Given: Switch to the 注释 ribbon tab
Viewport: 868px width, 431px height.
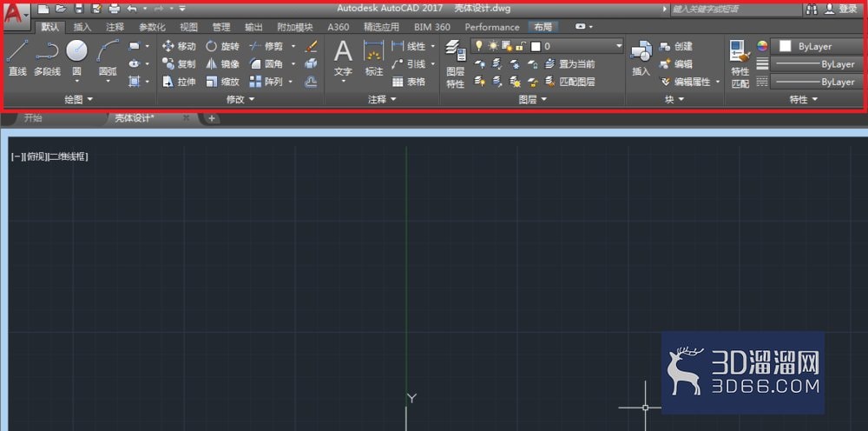Looking at the screenshot, I should [x=115, y=27].
